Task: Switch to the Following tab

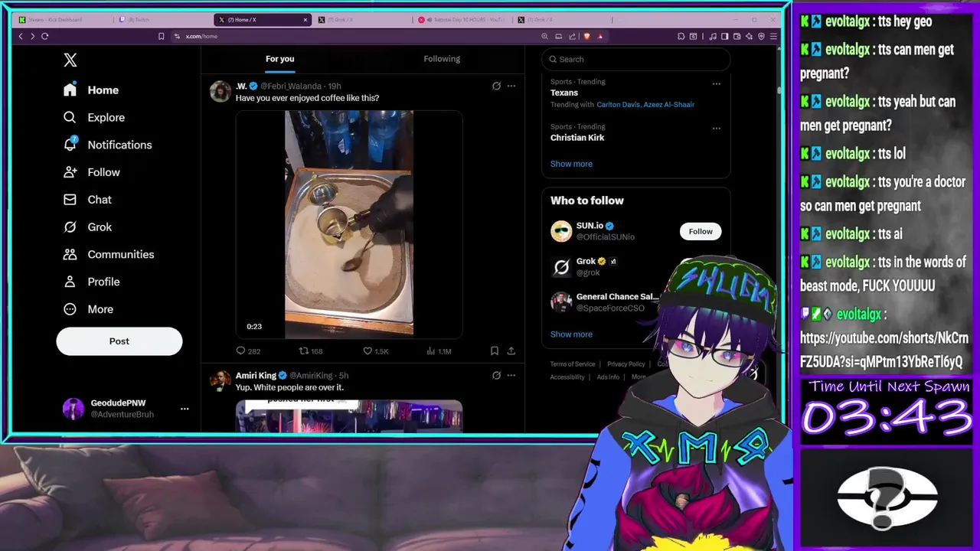Action: tap(442, 59)
